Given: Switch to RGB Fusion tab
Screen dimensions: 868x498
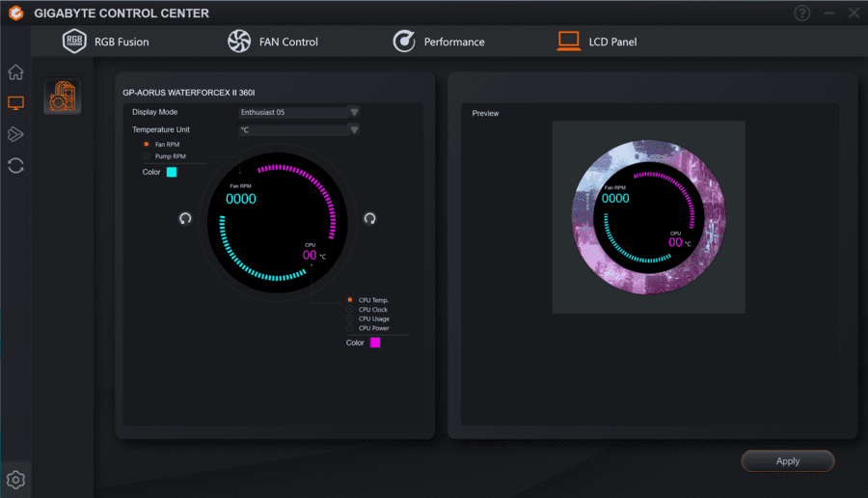Looking at the screenshot, I should coord(106,41).
